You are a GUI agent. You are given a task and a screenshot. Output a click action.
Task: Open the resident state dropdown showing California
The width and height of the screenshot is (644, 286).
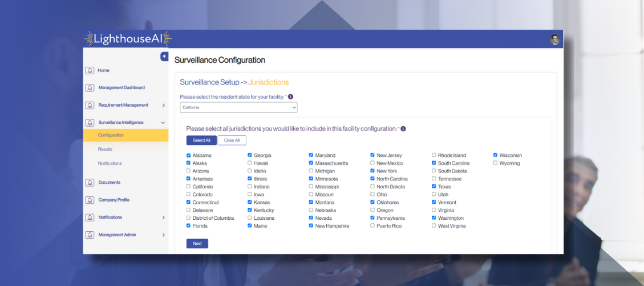(x=238, y=108)
